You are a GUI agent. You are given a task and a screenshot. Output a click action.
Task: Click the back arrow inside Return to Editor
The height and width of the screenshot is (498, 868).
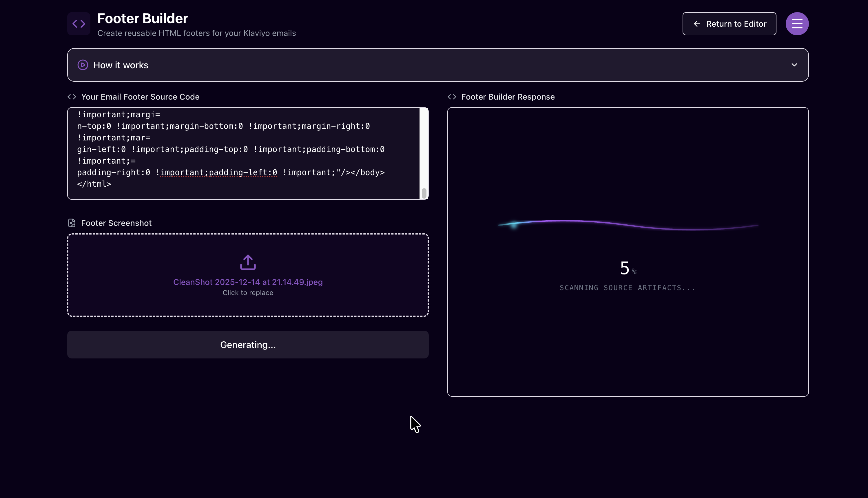697,24
